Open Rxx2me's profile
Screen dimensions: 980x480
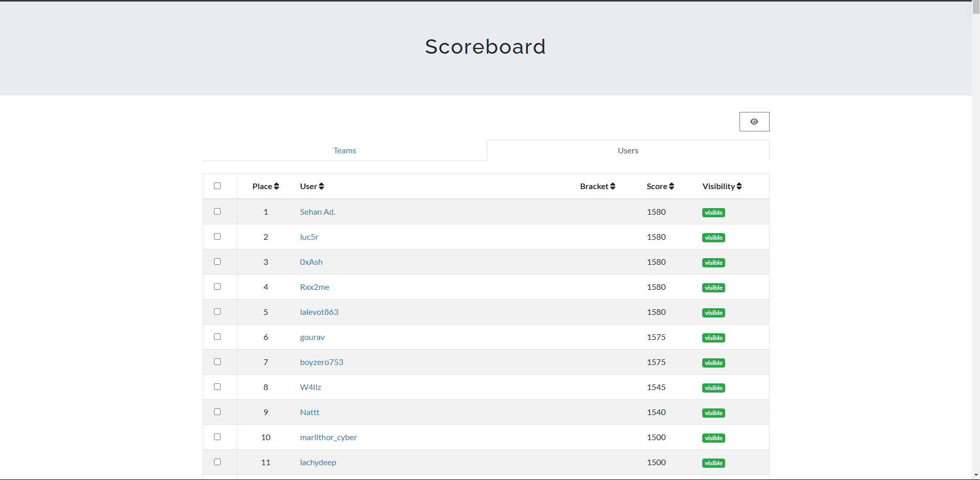(314, 287)
